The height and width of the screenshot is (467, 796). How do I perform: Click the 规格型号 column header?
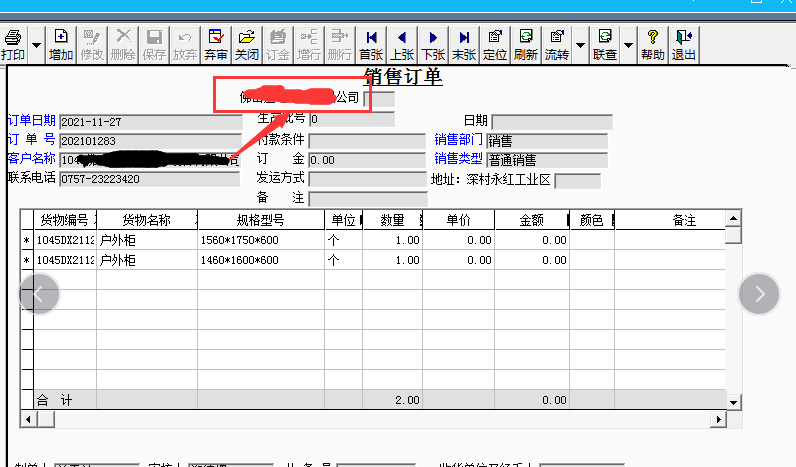pyautogui.click(x=260, y=220)
